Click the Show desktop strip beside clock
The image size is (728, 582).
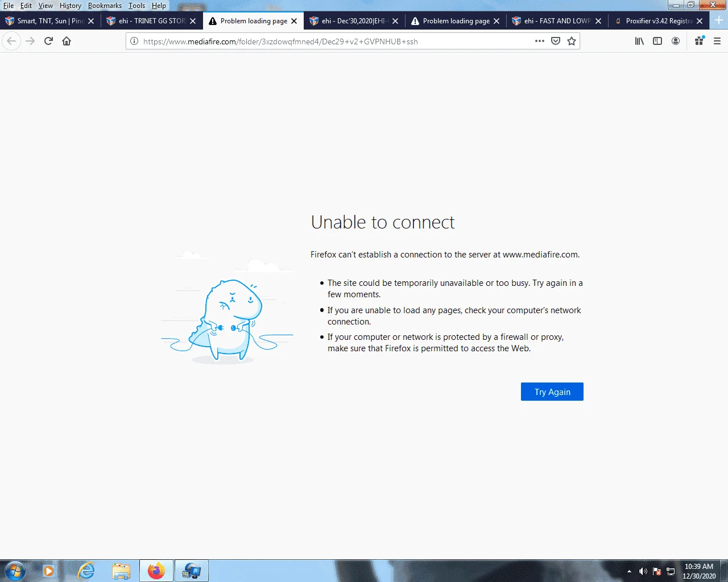point(724,571)
